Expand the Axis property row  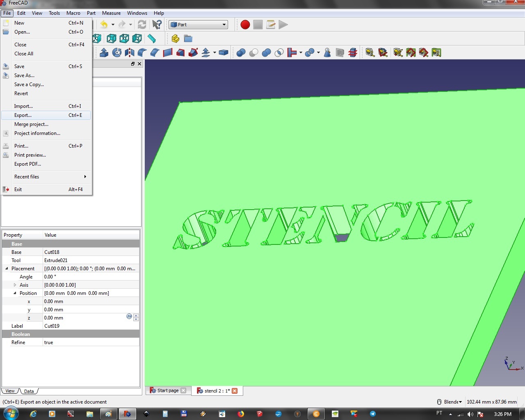click(15, 285)
